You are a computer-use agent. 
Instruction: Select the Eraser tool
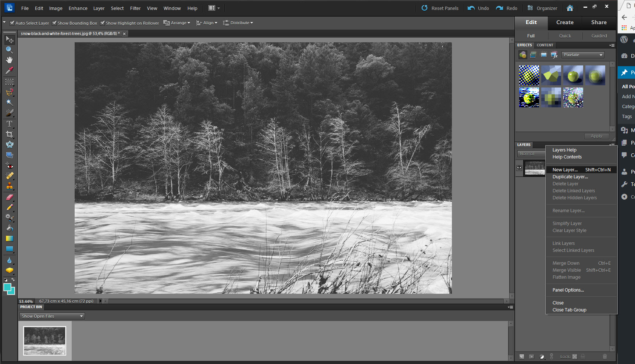pos(9,197)
